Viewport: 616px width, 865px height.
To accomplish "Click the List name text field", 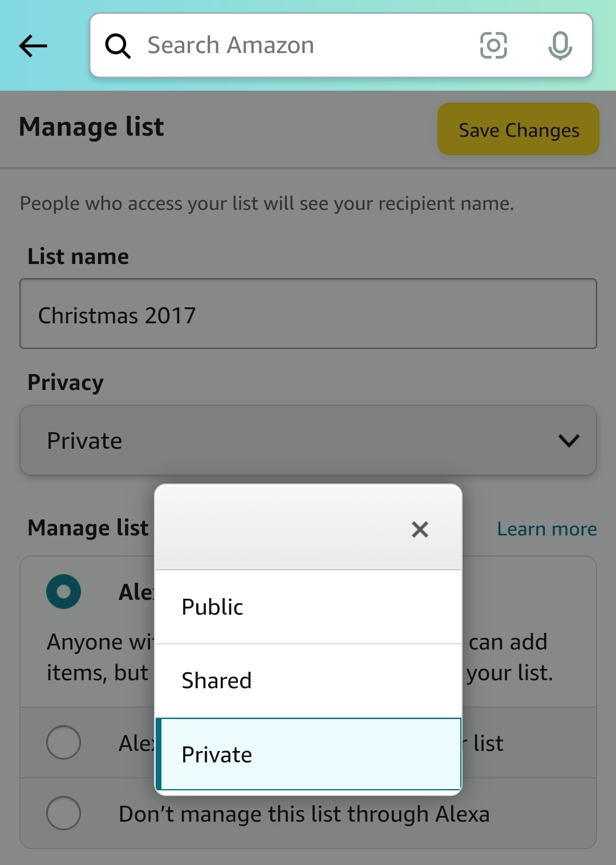I will 308,314.
